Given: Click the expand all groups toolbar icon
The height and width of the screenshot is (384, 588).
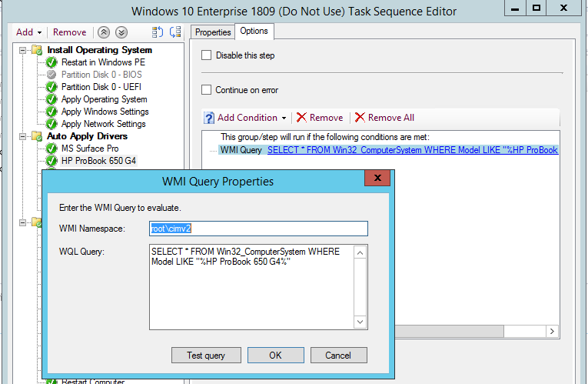Looking at the screenshot, I should click(x=158, y=32).
